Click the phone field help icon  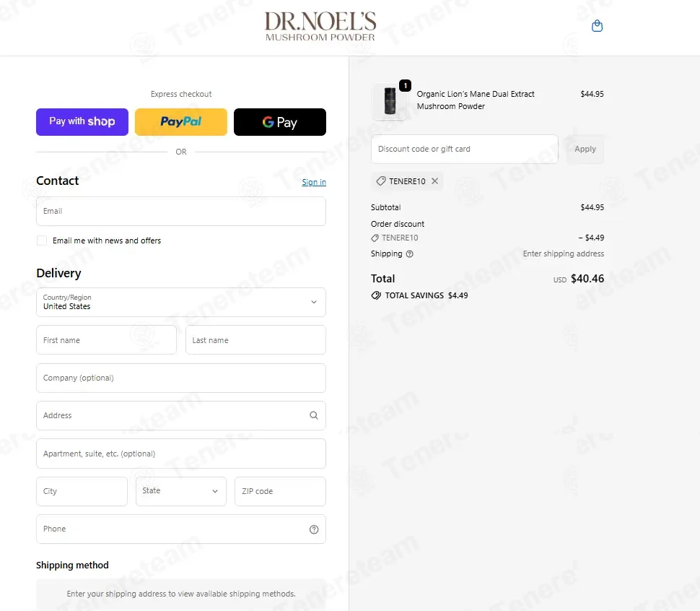314,529
